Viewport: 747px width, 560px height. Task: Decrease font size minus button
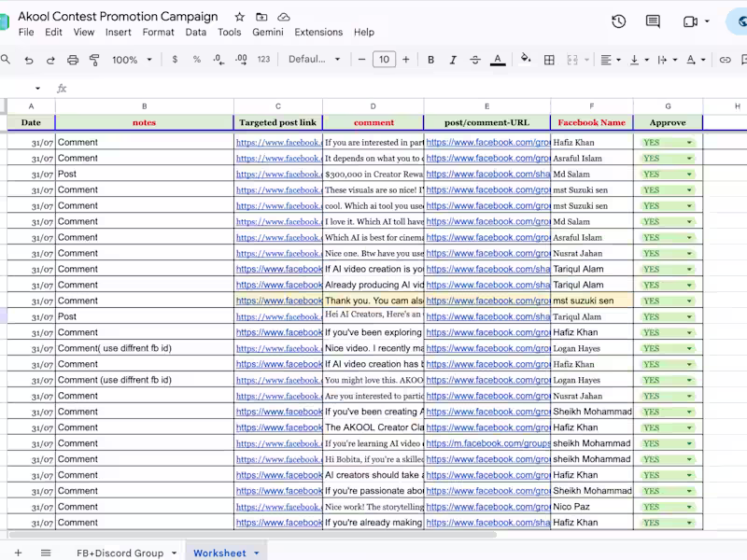361,60
